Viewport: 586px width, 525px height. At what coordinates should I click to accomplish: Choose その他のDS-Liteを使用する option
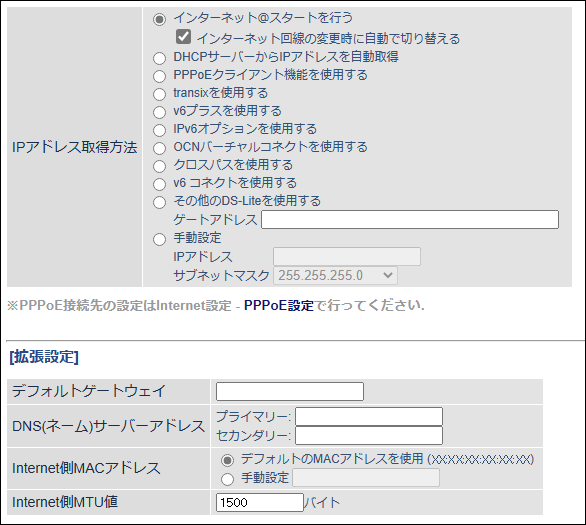point(159,202)
